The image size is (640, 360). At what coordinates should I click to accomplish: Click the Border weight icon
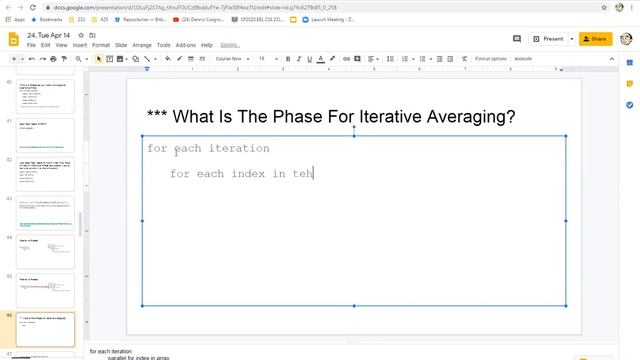pos(191,59)
